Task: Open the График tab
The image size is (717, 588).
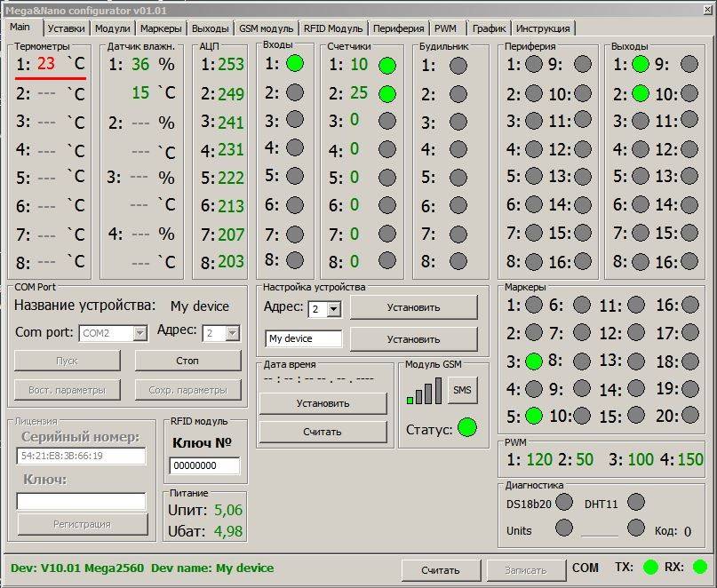Action: [x=489, y=28]
